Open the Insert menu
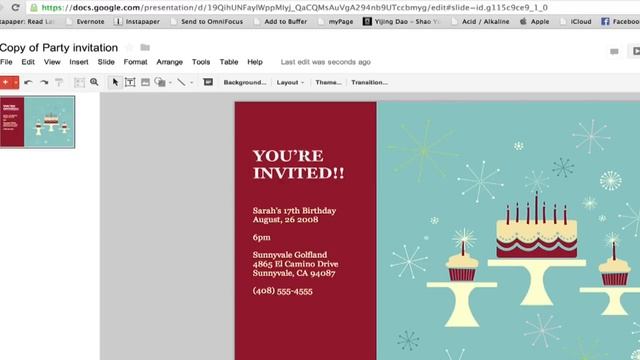Viewport: 640px width, 360px height. pos(78,62)
